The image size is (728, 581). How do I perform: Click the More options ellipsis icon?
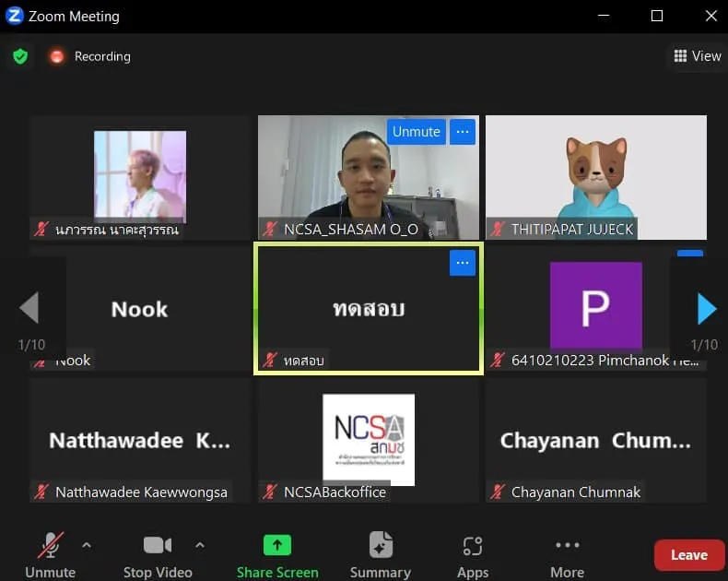click(x=567, y=545)
